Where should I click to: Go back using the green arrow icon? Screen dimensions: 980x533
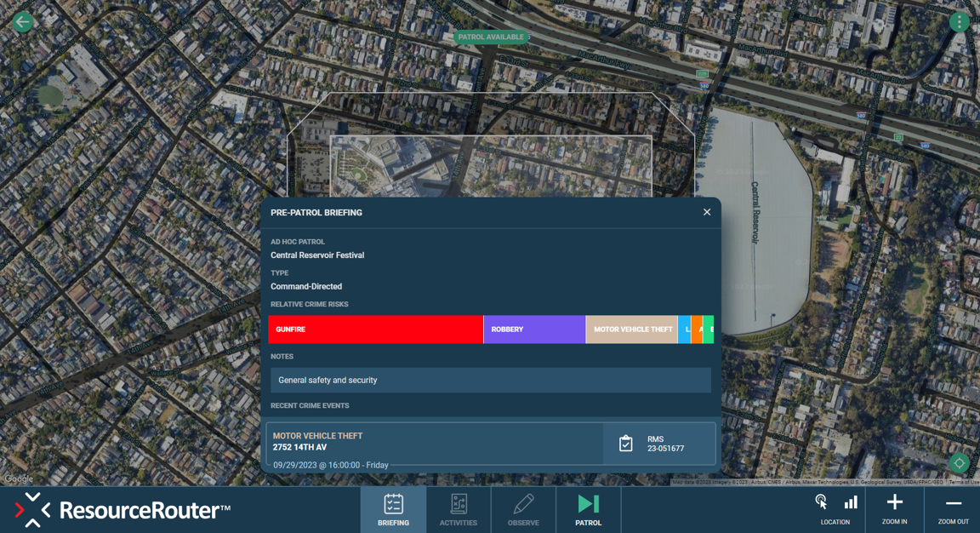pos(23,22)
